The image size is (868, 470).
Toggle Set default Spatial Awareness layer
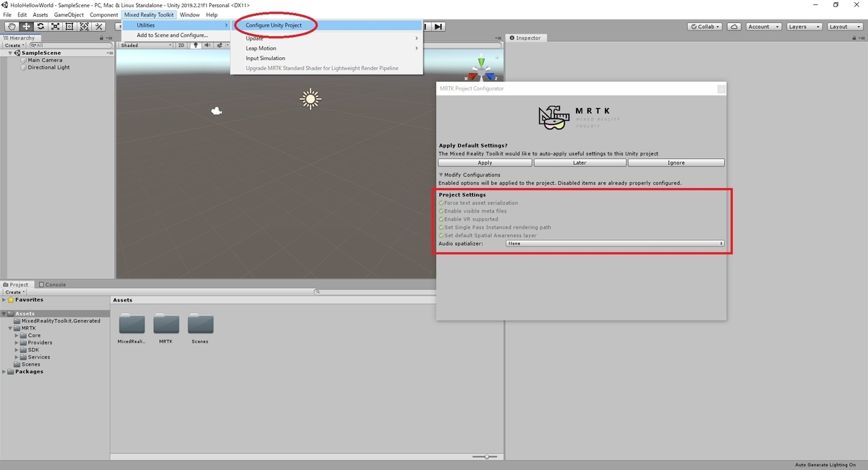(x=441, y=235)
